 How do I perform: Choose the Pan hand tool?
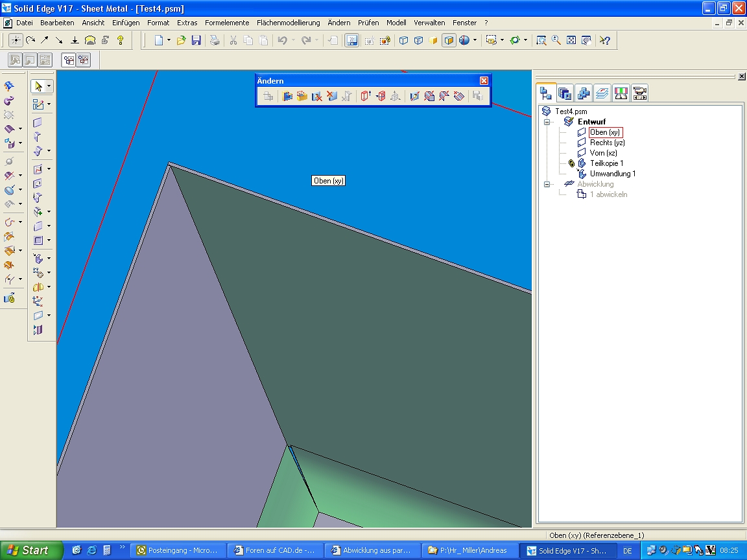point(586,40)
